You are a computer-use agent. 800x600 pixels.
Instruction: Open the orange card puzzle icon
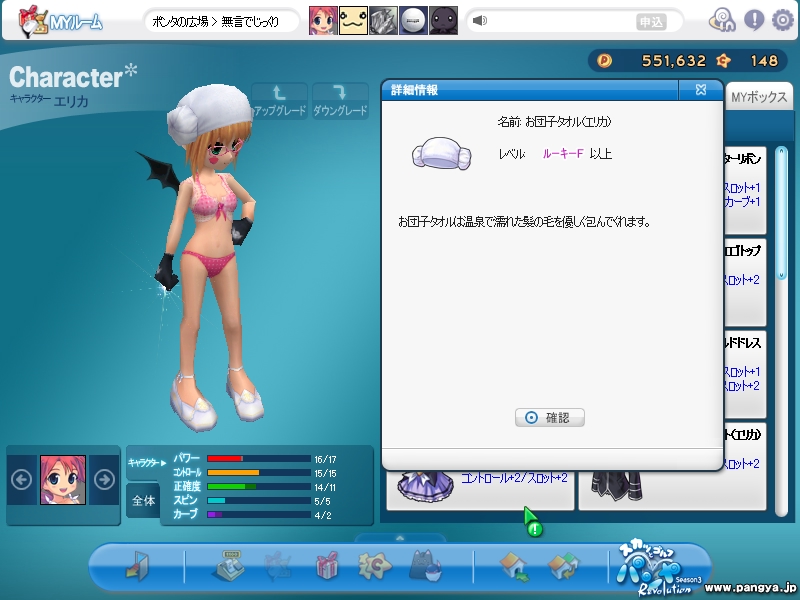click(374, 565)
